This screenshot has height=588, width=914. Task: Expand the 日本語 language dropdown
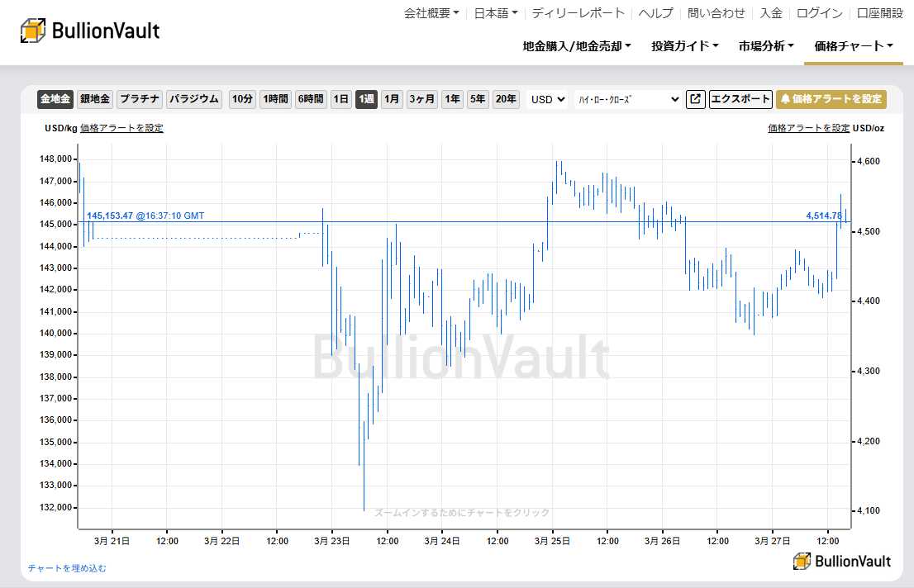tap(493, 13)
